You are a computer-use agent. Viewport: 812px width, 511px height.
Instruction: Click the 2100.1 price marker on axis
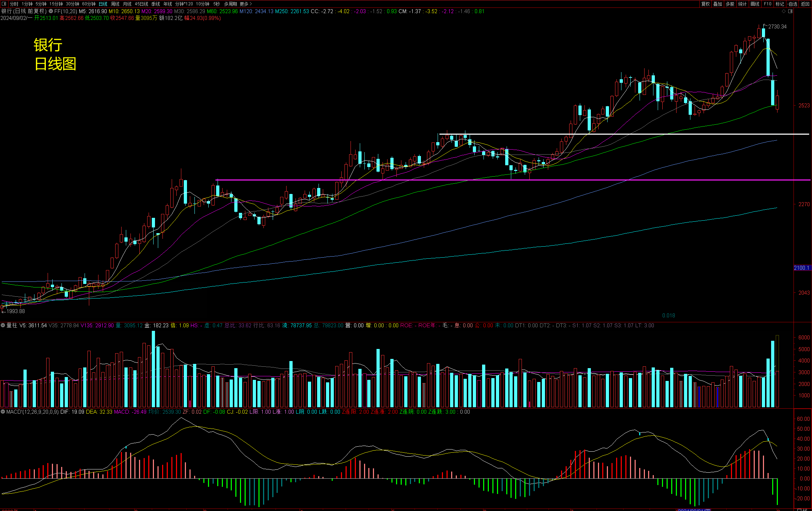coord(802,268)
